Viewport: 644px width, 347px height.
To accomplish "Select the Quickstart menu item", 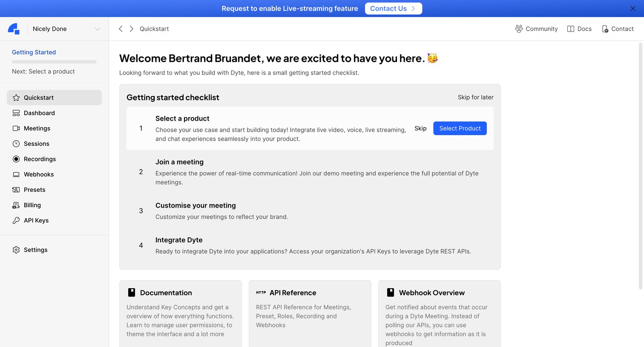I will (x=54, y=98).
